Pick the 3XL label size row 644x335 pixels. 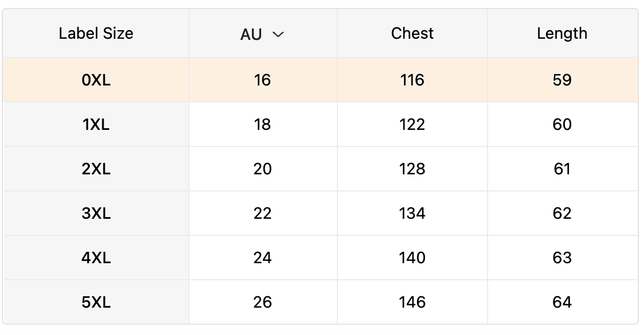coord(96,214)
